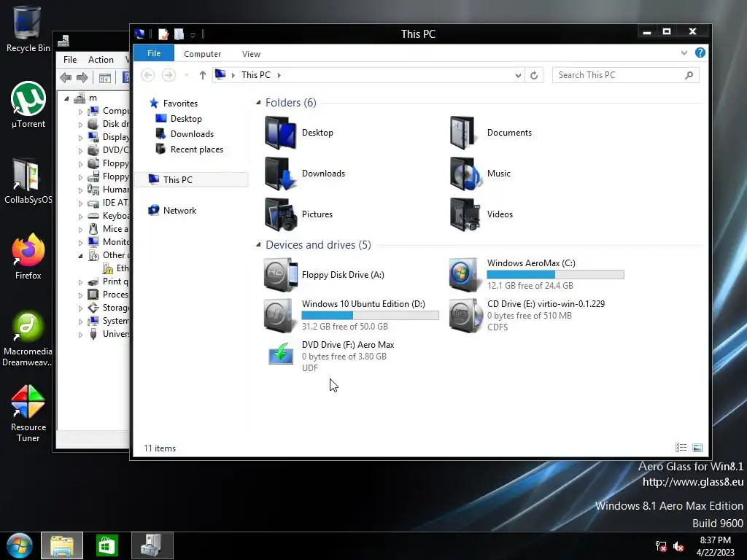Viewport: 747px width, 560px height.
Task: Collapse the Folders (6) group
Action: pos(258,102)
